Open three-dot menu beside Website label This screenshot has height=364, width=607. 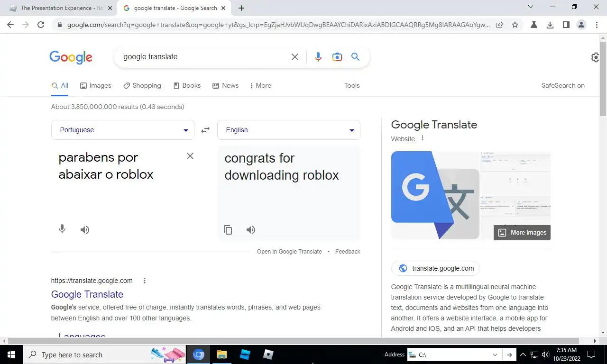pos(423,138)
